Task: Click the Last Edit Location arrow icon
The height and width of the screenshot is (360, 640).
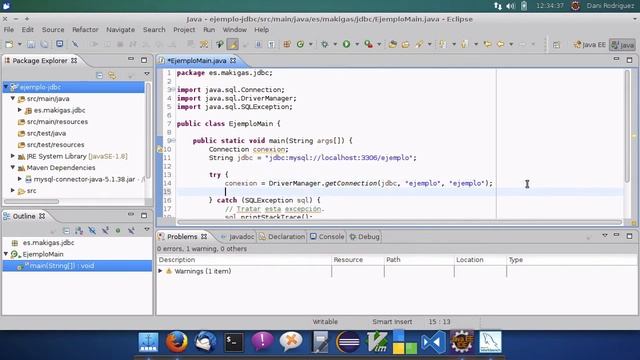Action: [487, 44]
